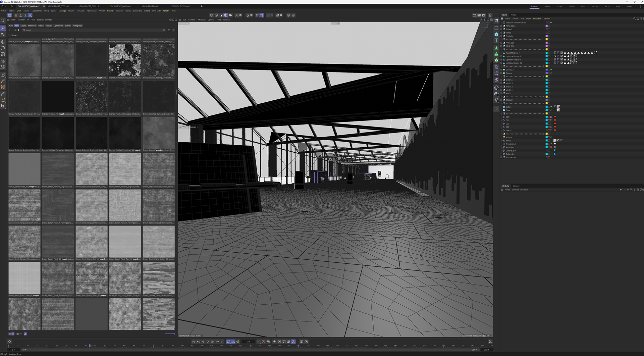Expand the Lightbox Display 1.1 hierarchy
Screen dimensions: 644x356
[501, 56]
